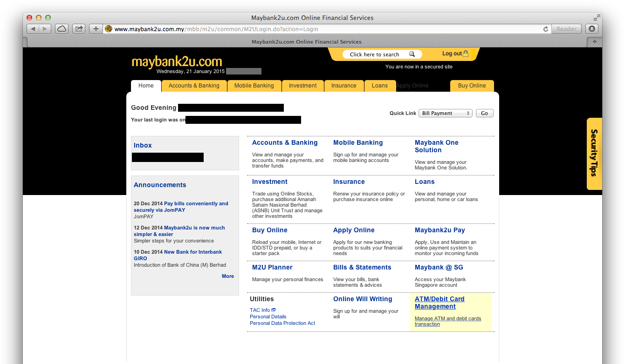
Task: Open Announcements heading link
Action: pos(160,185)
